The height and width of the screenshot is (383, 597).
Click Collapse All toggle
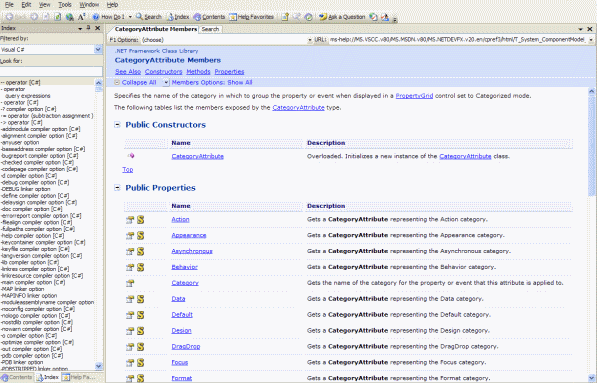coord(136,82)
